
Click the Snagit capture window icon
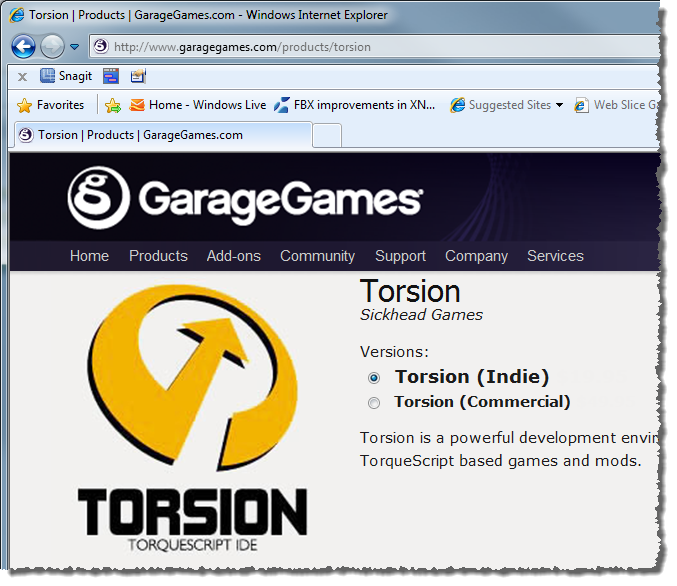[x=111, y=76]
